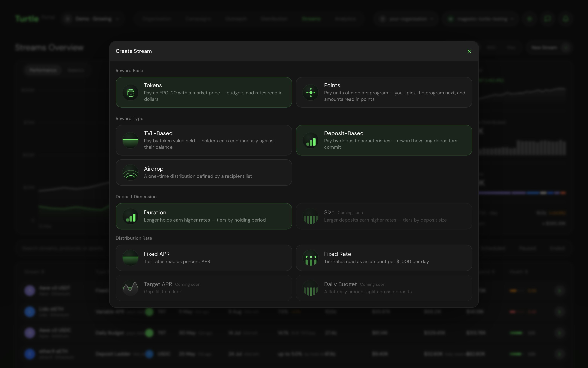Click the Tokens database coin icon

tap(130, 92)
